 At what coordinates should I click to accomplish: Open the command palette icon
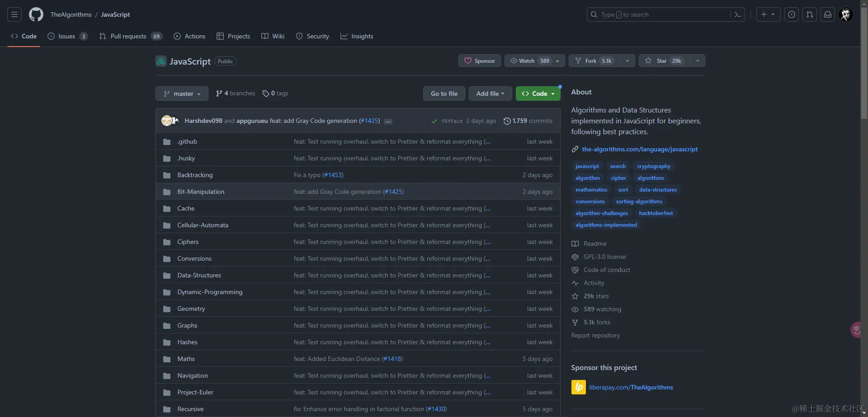coord(737,14)
